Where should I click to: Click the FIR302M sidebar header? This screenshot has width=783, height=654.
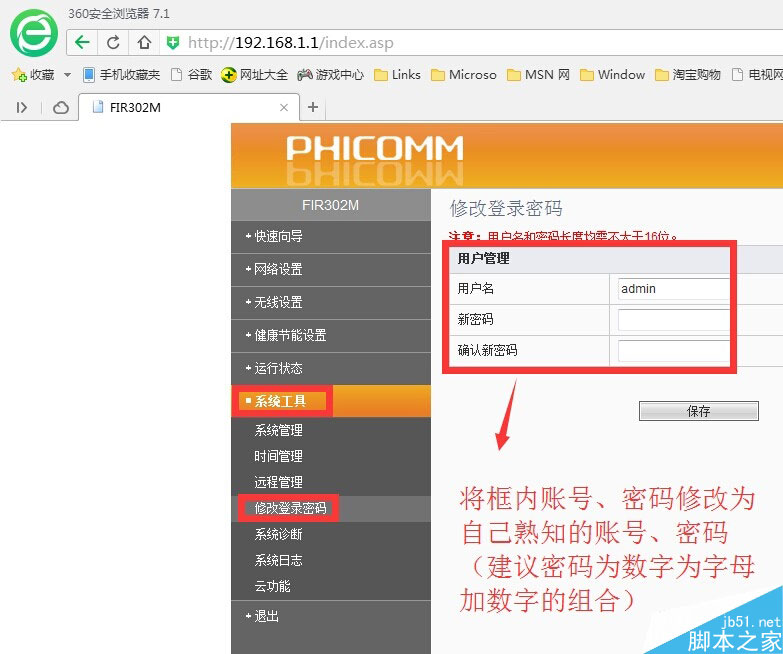tap(331, 205)
